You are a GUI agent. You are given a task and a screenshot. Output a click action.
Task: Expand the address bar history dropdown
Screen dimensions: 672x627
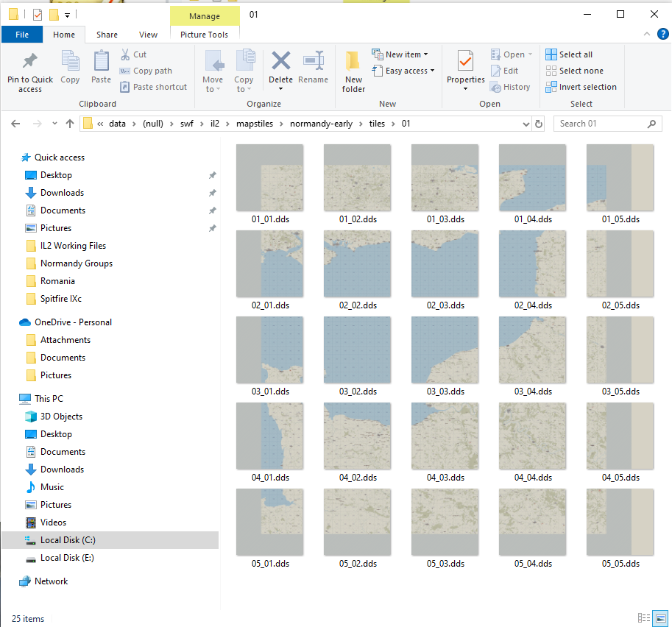pos(525,124)
